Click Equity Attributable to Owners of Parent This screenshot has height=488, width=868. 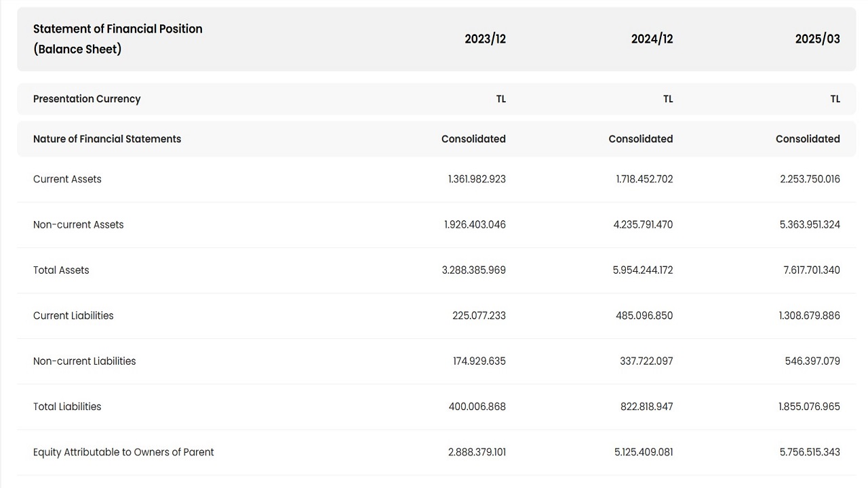click(x=123, y=452)
